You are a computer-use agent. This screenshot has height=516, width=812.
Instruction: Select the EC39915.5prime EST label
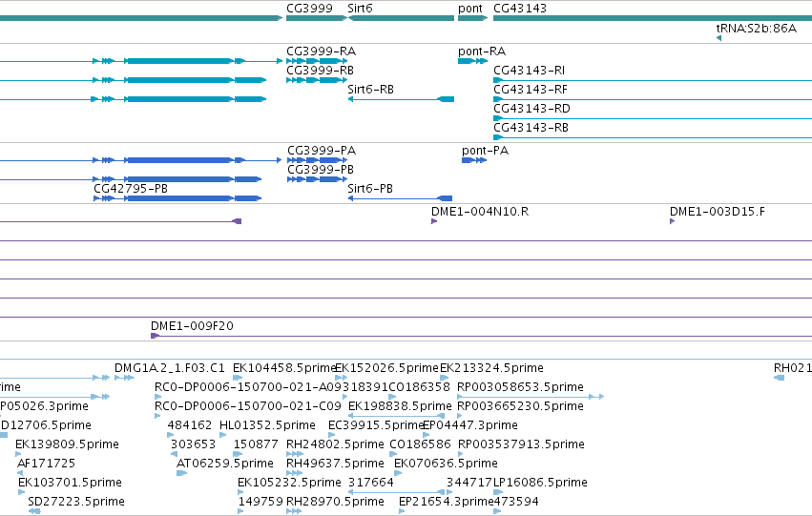[x=375, y=425]
